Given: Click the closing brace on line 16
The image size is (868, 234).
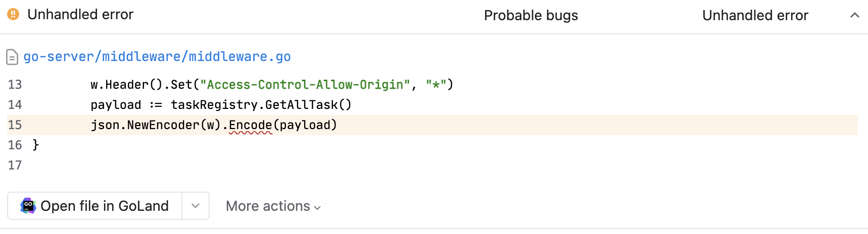Looking at the screenshot, I should 36,145.
